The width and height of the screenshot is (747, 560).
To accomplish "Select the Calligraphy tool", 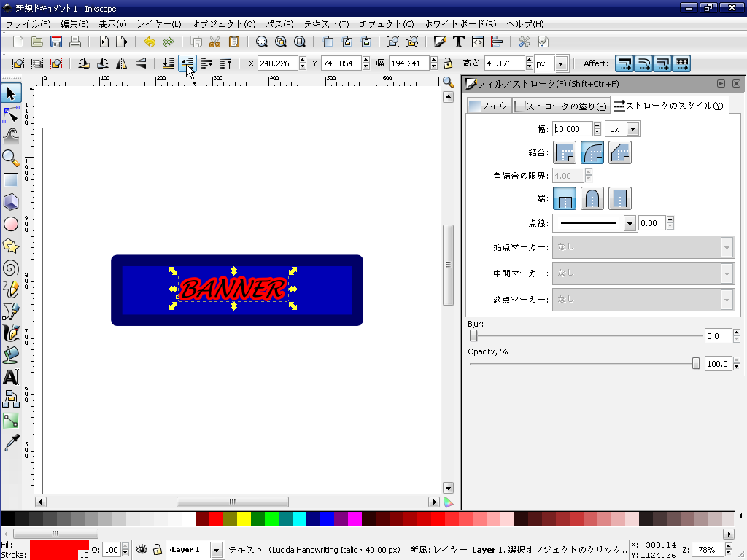I will (11, 332).
